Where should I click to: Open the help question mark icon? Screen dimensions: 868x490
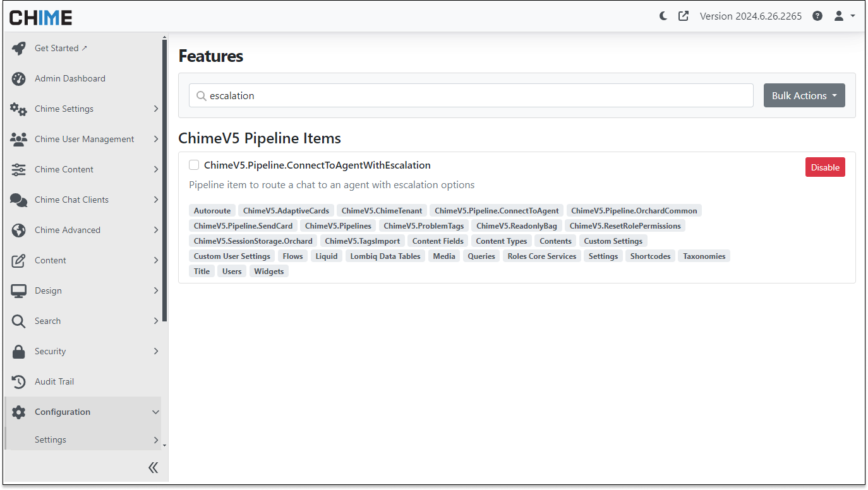click(817, 16)
